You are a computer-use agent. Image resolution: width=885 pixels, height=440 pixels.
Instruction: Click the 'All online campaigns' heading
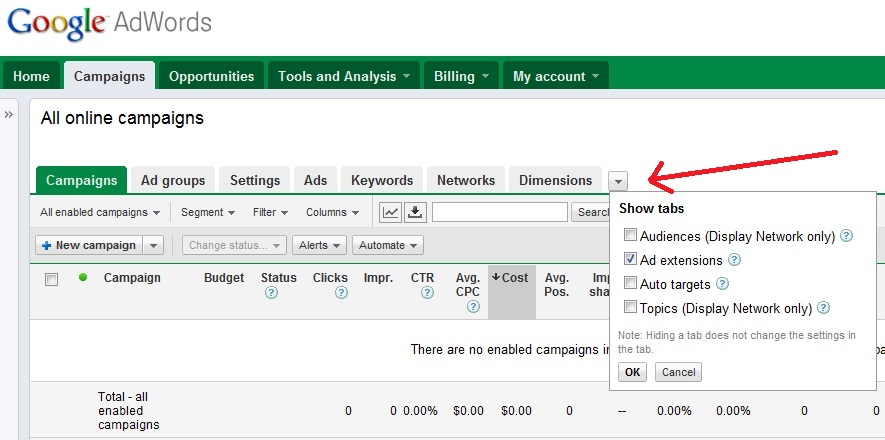tap(122, 118)
